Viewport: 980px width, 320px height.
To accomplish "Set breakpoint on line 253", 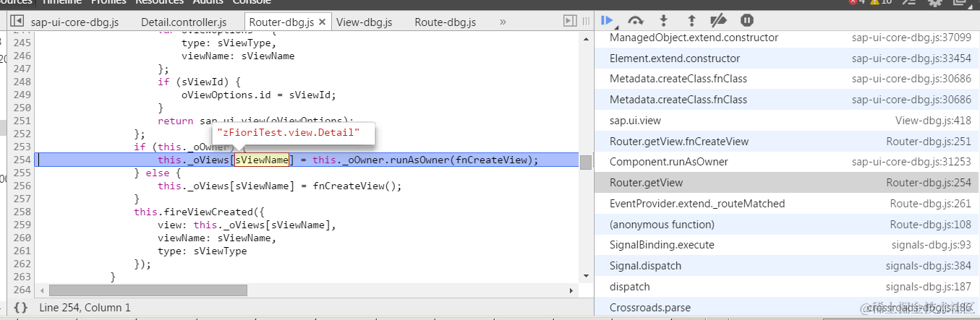I will pos(23,147).
